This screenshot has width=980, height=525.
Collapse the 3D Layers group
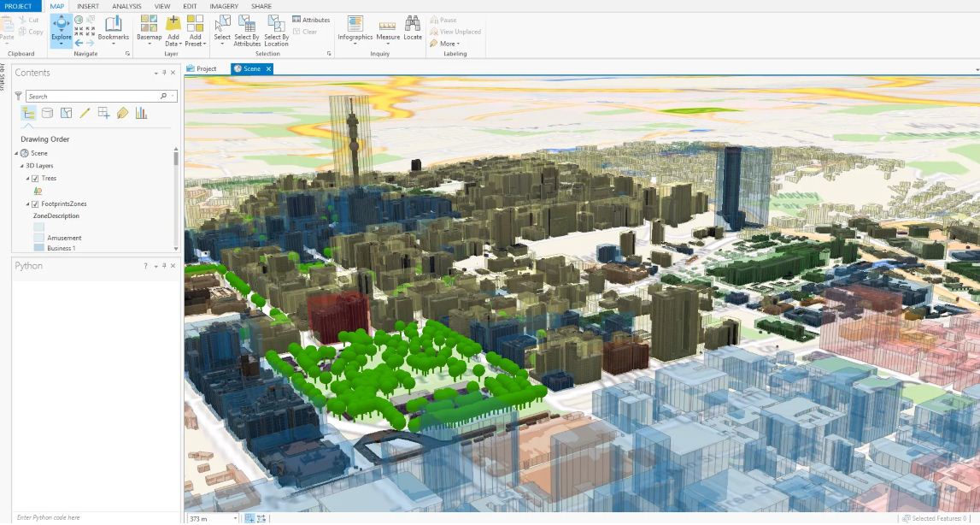click(22, 166)
